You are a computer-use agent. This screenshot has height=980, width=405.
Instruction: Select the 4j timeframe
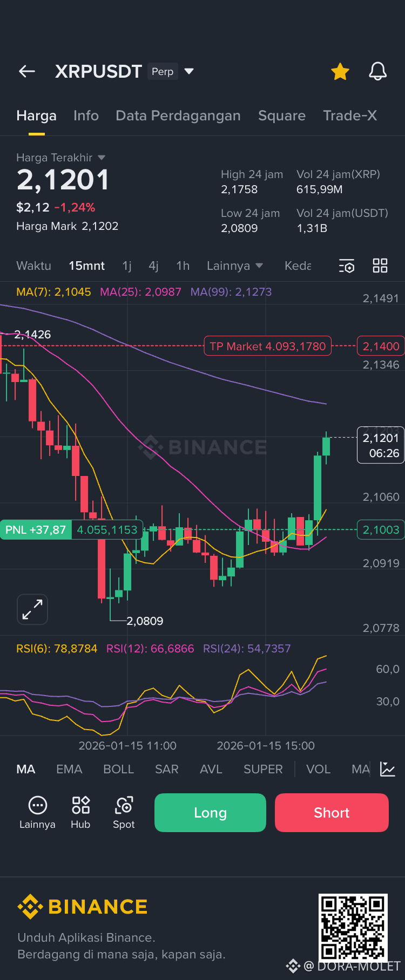(x=153, y=266)
